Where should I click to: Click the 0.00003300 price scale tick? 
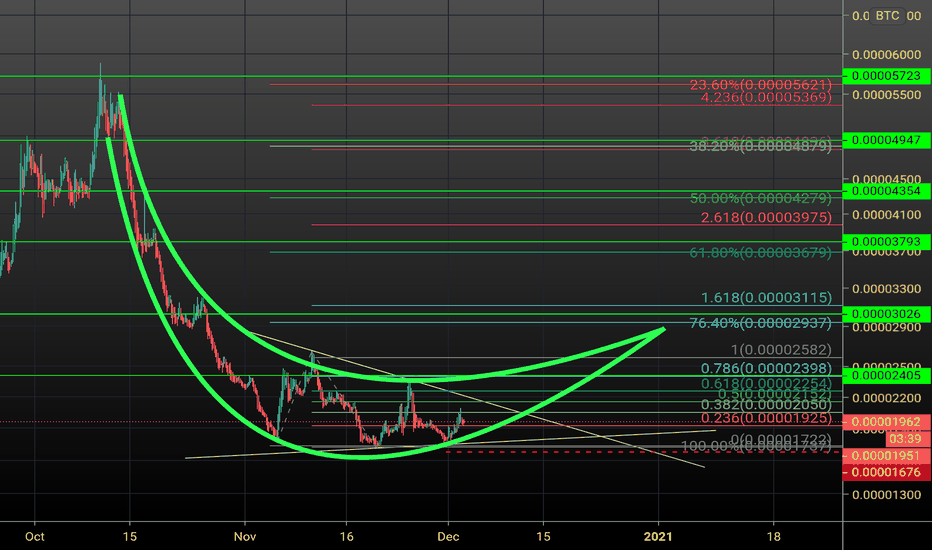(x=886, y=289)
